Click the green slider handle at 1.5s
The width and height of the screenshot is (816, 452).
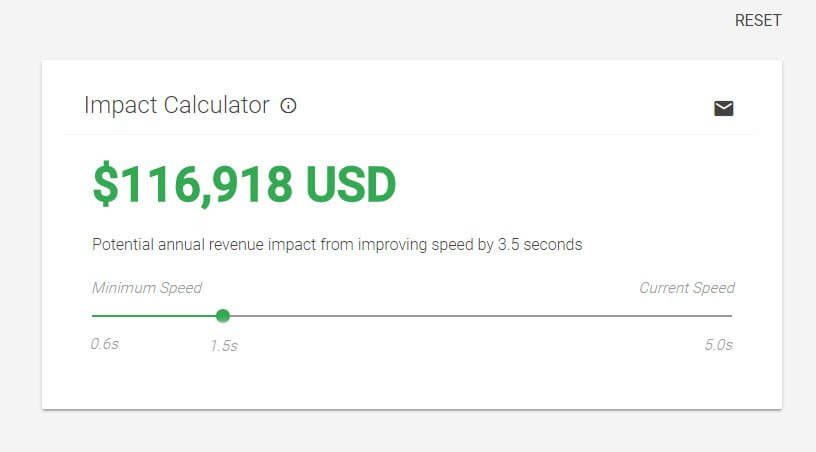pos(223,316)
